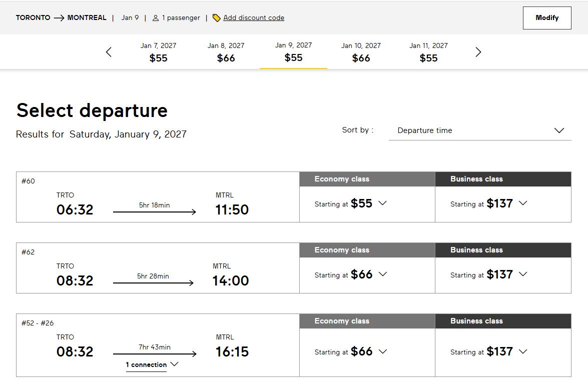Image resolution: width=588 pixels, height=382 pixels.
Task: Click the discount code tag icon
Action: pos(216,18)
